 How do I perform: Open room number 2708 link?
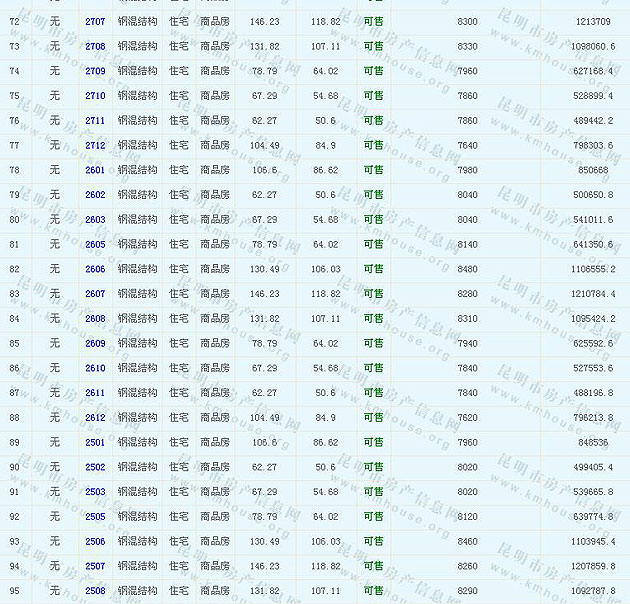[95, 47]
